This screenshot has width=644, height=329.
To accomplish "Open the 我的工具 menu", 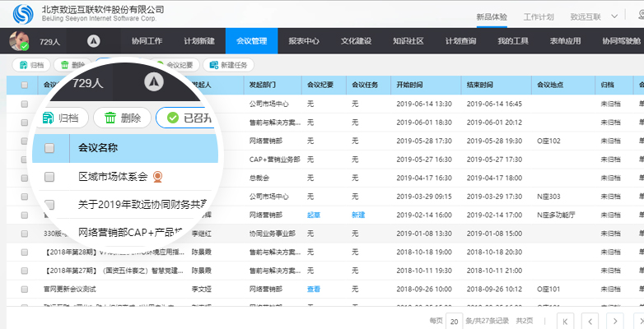I will [x=511, y=40].
